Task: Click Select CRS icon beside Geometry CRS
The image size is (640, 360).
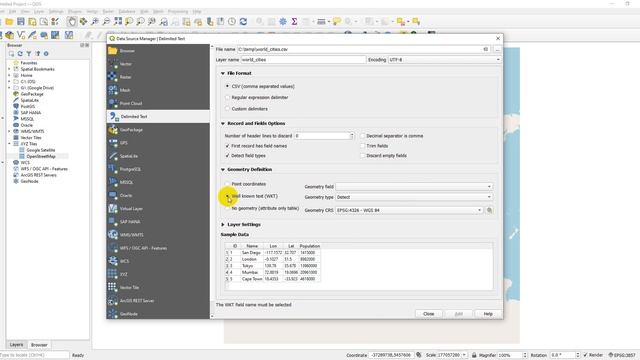Action: [489, 210]
